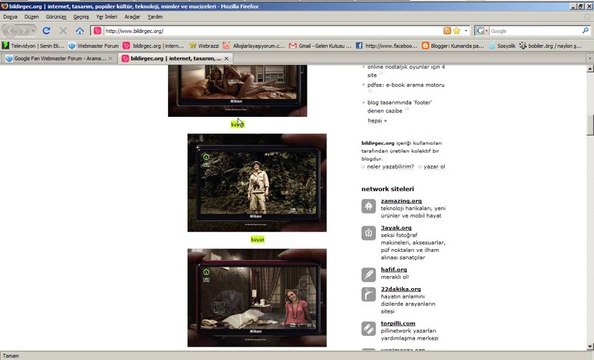Open the Facebook bookmark
The image size is (594, 360).
click(386, 46)
